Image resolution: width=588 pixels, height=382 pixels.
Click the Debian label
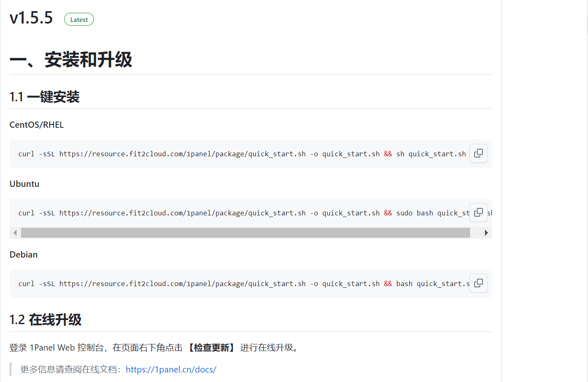pos(24,255)
